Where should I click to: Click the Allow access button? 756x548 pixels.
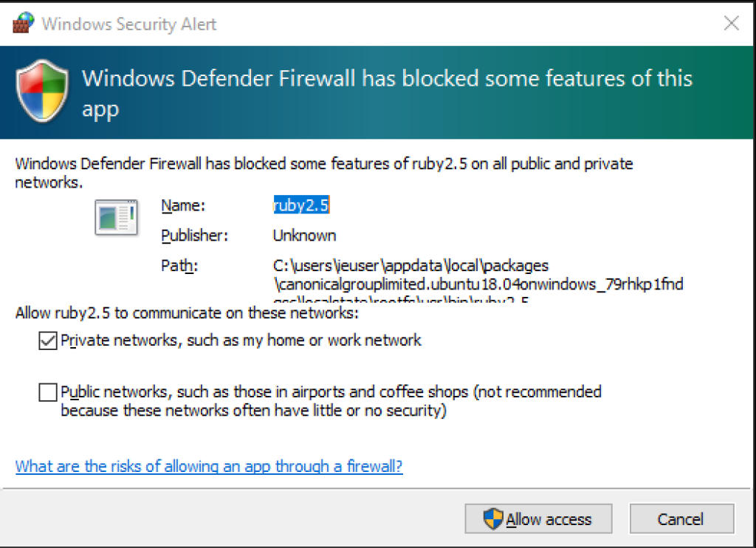pyautogui.click(x=538, y=519)
